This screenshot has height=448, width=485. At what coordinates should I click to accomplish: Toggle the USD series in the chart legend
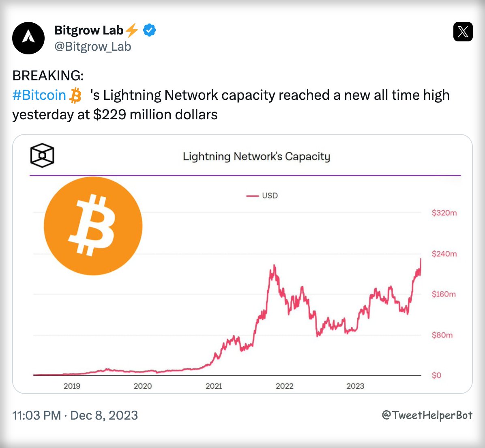[262, 196]
